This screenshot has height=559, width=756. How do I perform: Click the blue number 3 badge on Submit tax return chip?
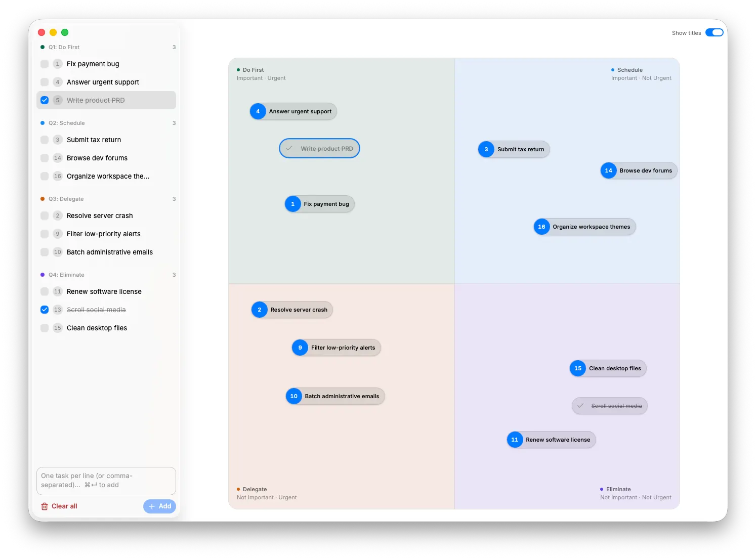pos(486,149)
